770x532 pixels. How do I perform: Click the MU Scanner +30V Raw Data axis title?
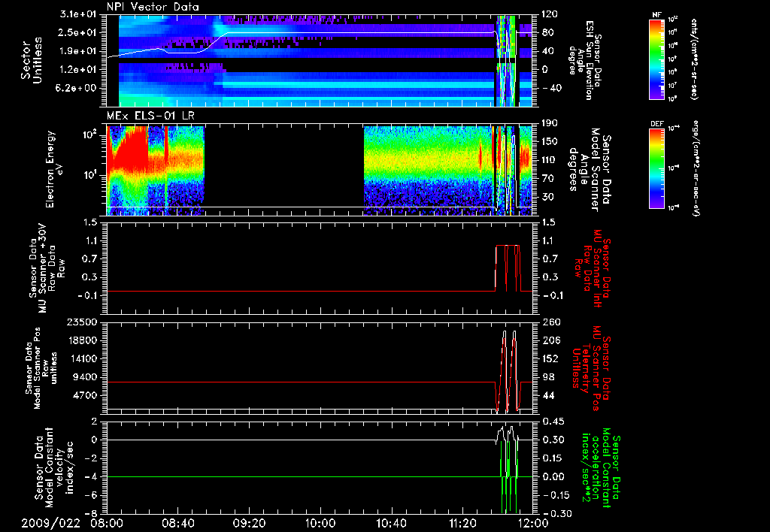[47, 268]
